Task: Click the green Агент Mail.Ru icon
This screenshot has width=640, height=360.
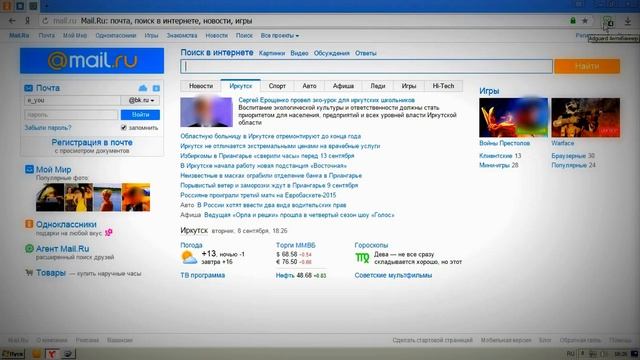Action: 29,248
